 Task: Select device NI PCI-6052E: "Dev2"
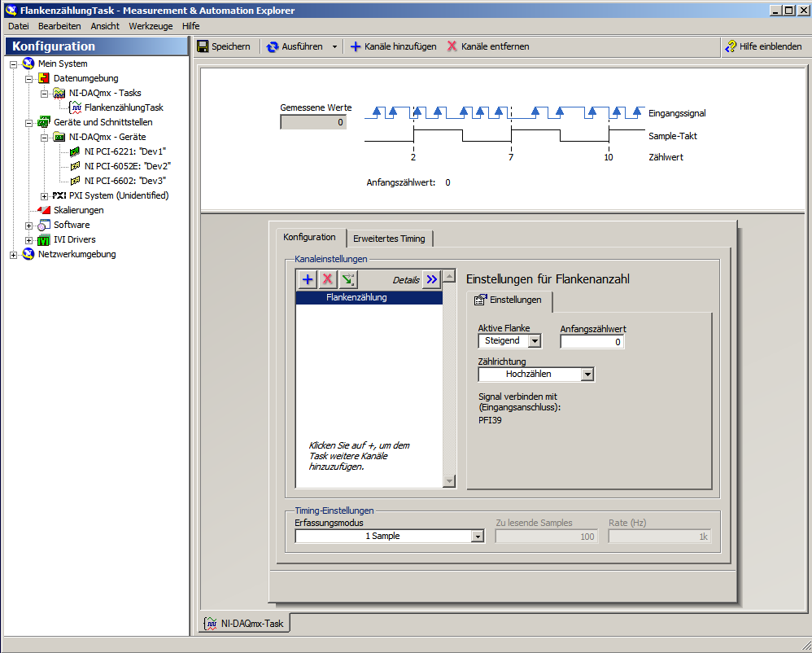128,166
